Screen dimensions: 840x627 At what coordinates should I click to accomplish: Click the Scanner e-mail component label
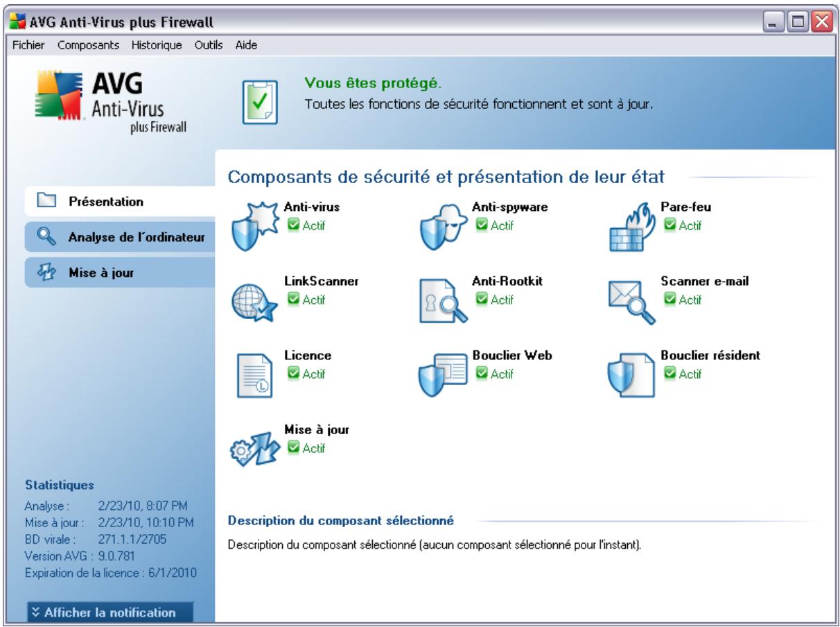click(706, 281)
